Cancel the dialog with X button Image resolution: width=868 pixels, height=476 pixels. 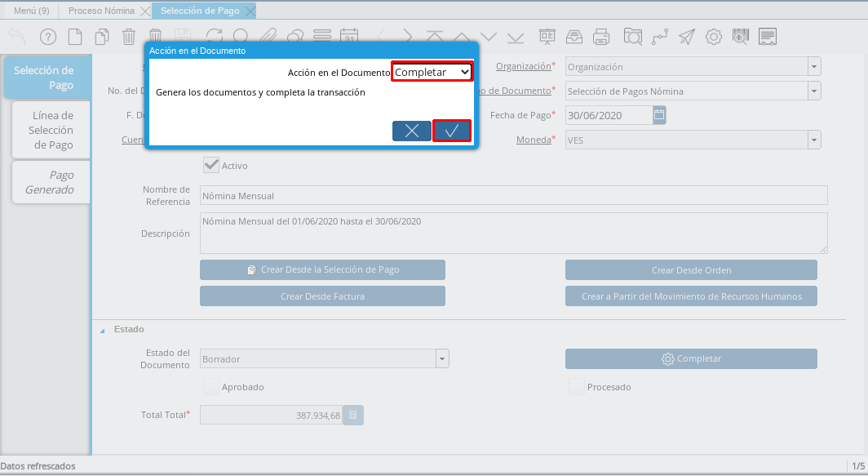coord(411,131)
